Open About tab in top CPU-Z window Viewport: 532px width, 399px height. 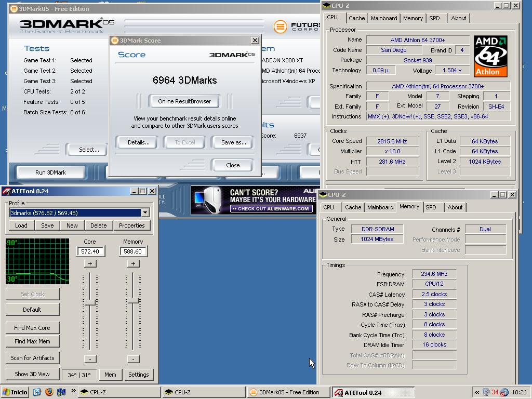coord(458,18)
